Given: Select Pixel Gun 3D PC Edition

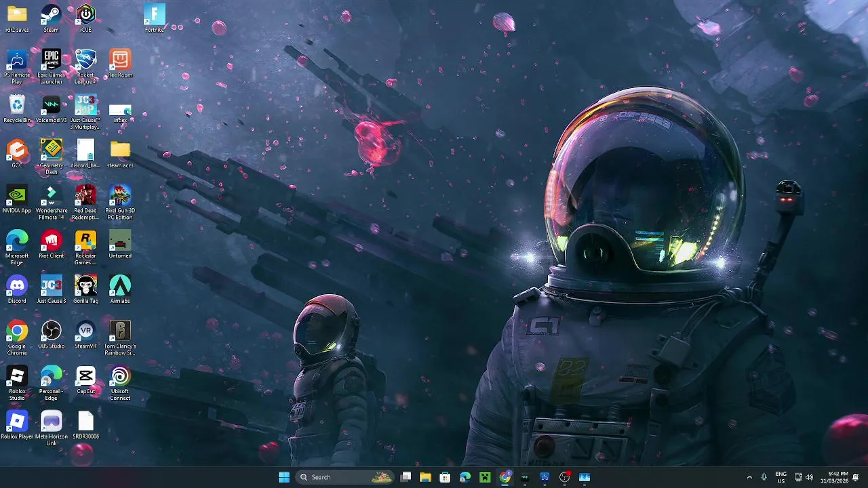Looking at the screenshot, I should (x=120, y=202).
